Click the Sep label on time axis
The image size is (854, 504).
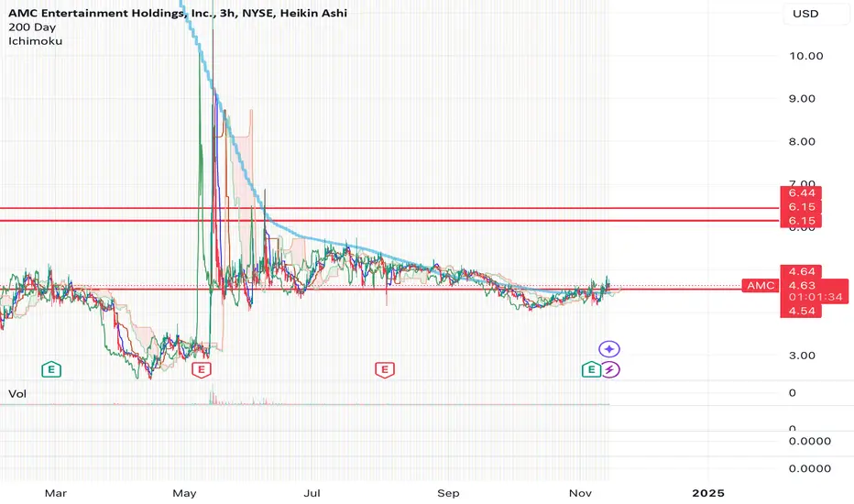tap(448, 493)
